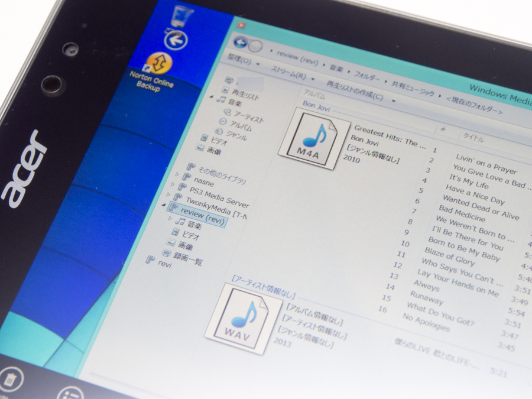532x399 pixels.
Task: Select track Always
Action: 426,286
